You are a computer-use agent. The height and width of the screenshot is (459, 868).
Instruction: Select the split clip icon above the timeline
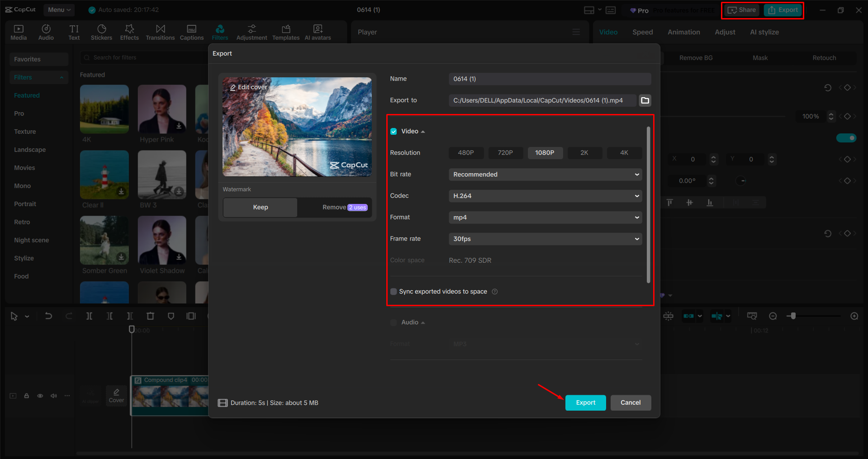click(89, 316)
